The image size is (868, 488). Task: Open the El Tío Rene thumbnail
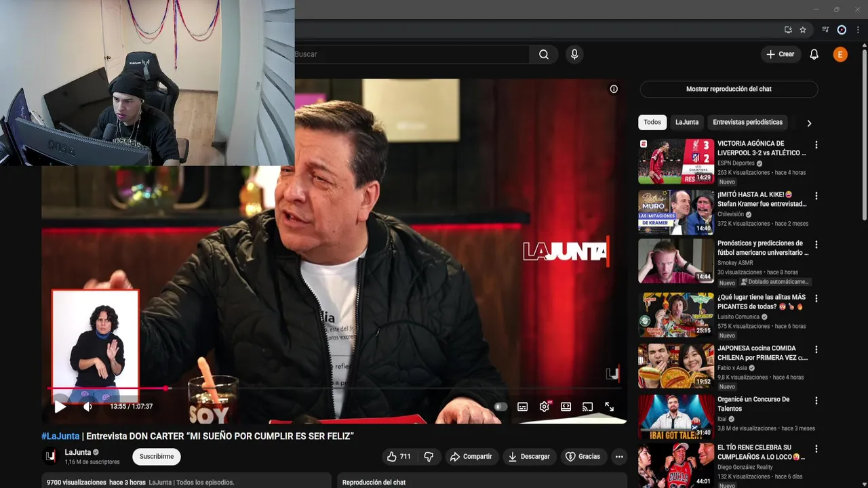coord(676,466)
